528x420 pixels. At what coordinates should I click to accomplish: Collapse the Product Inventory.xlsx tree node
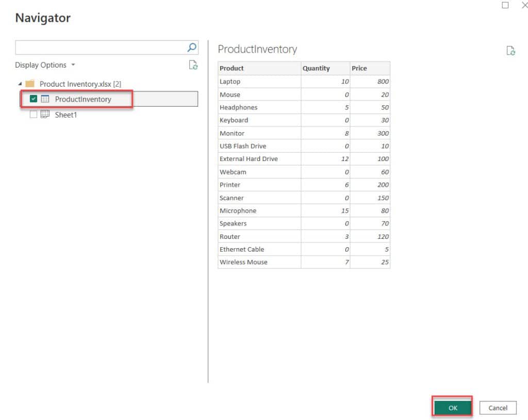tap(20, 84)
